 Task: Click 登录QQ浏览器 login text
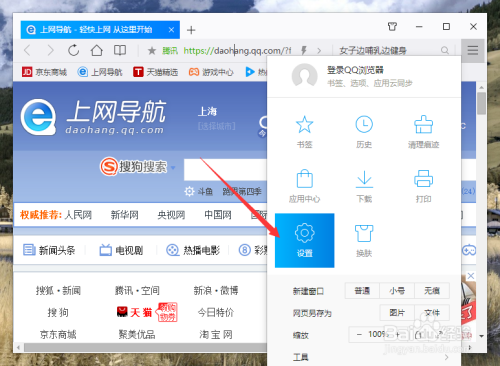tap(355, 70)
